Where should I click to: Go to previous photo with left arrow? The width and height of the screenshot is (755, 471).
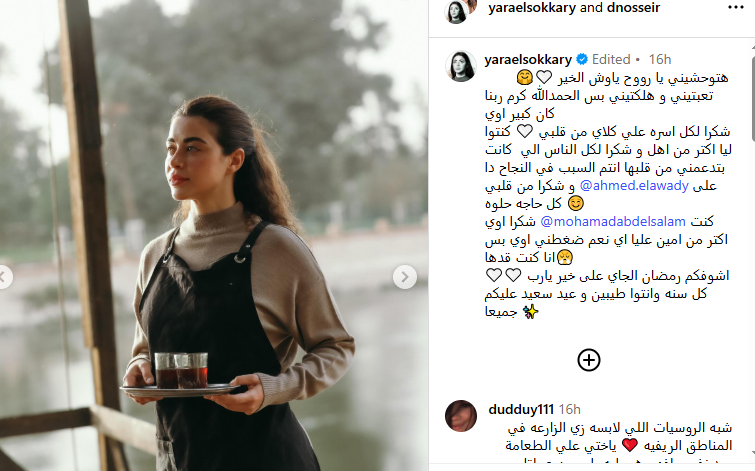[4, 277]
